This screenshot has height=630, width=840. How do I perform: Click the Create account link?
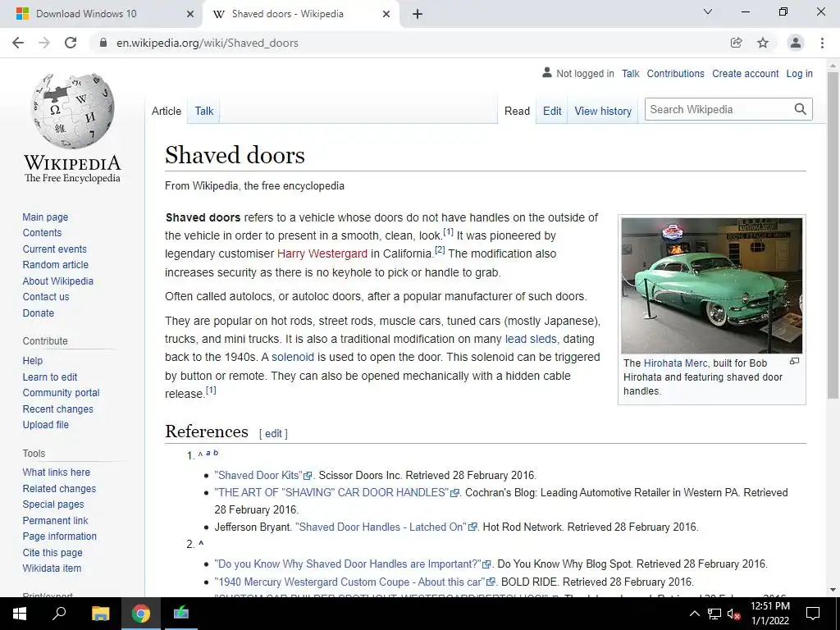(745, 73)
